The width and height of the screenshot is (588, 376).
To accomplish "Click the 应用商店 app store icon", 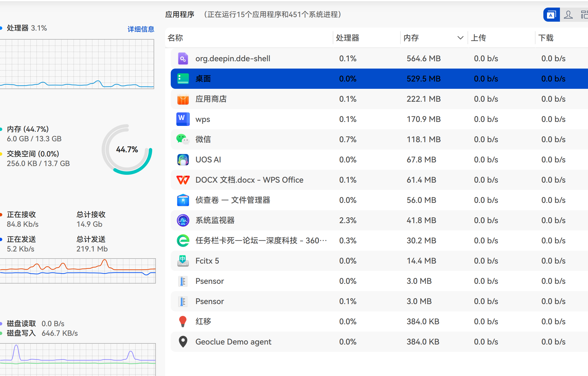I will tap(183, 99).
